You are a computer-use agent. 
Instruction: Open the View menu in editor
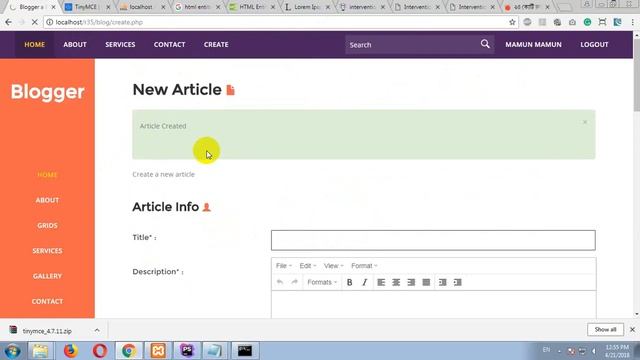(333, 266)
